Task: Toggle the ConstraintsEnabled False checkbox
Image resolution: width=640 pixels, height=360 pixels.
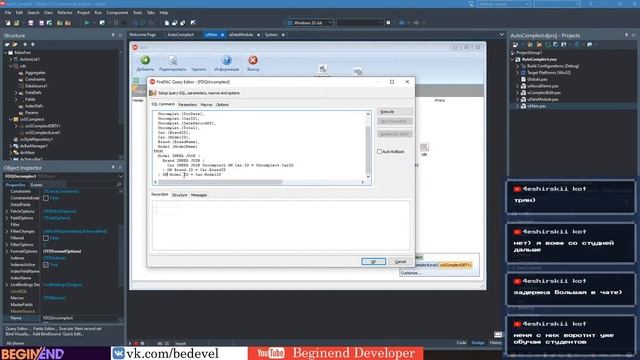Action: 46,198
